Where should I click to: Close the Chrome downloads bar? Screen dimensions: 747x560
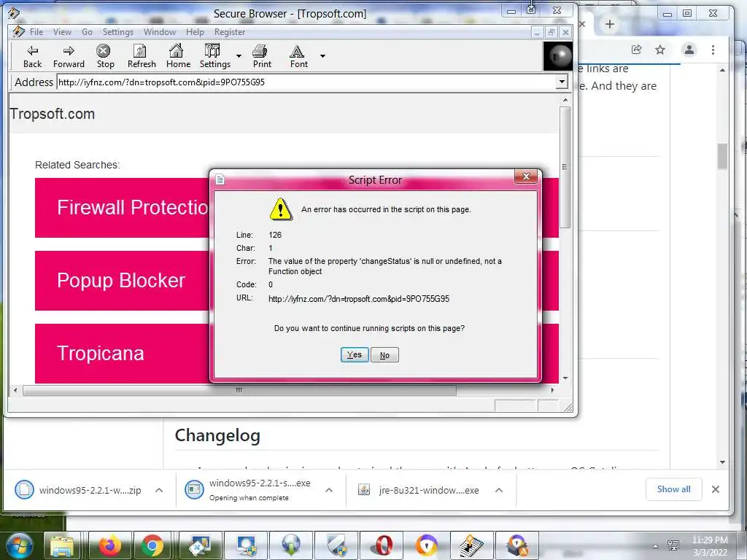[x=715, y=489]
